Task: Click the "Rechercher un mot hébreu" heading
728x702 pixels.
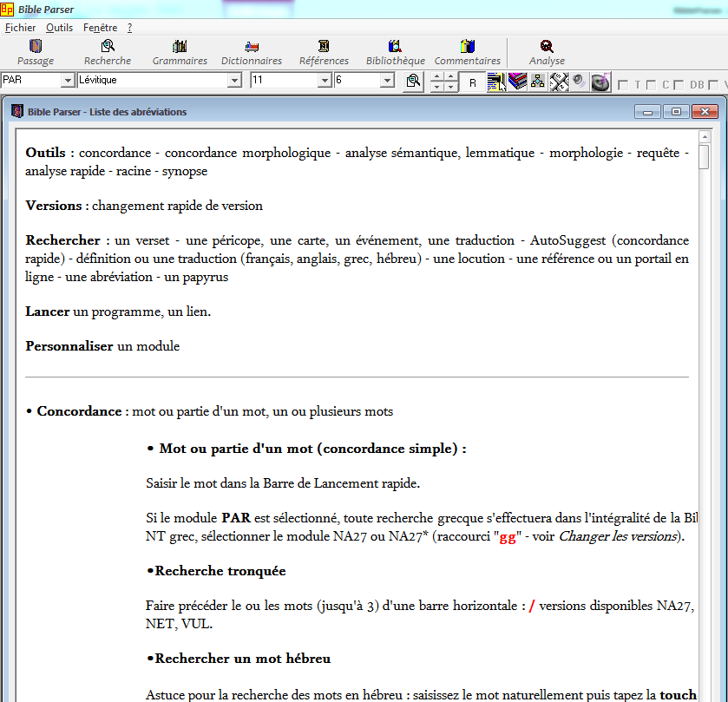Action: [x=242, y=659]
